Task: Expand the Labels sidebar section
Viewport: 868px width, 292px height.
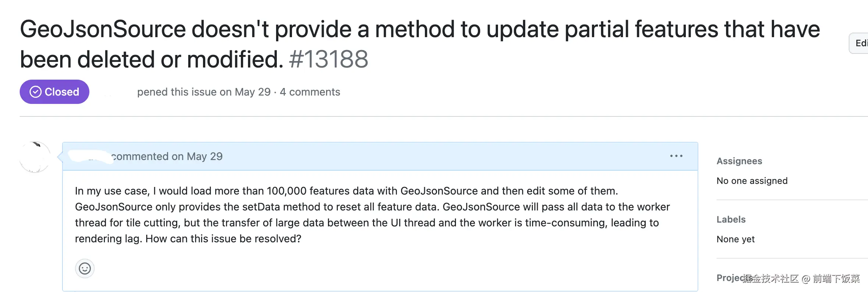Action: click(x=731, y=220)
